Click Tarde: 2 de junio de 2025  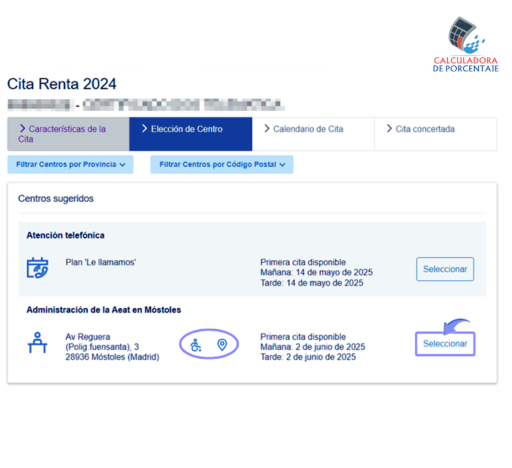coord(308,357)
